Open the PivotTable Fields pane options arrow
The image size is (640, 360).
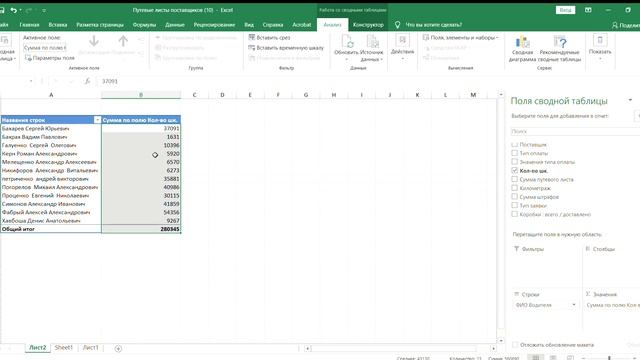pos(630,100)
